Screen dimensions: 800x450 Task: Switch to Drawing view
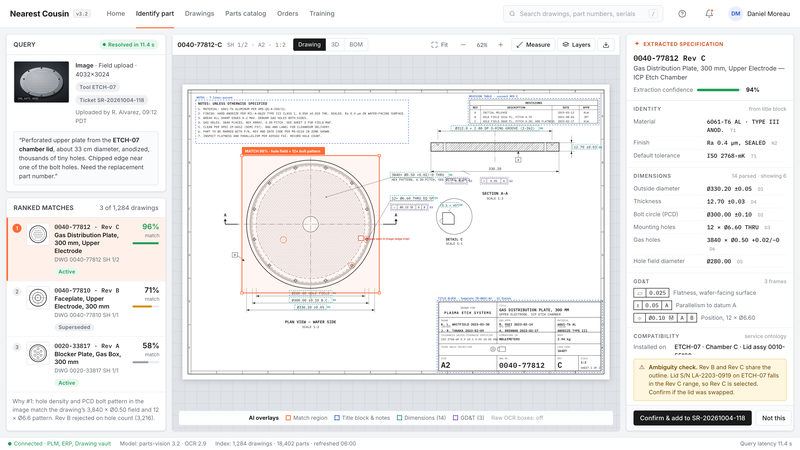(309, 45)
